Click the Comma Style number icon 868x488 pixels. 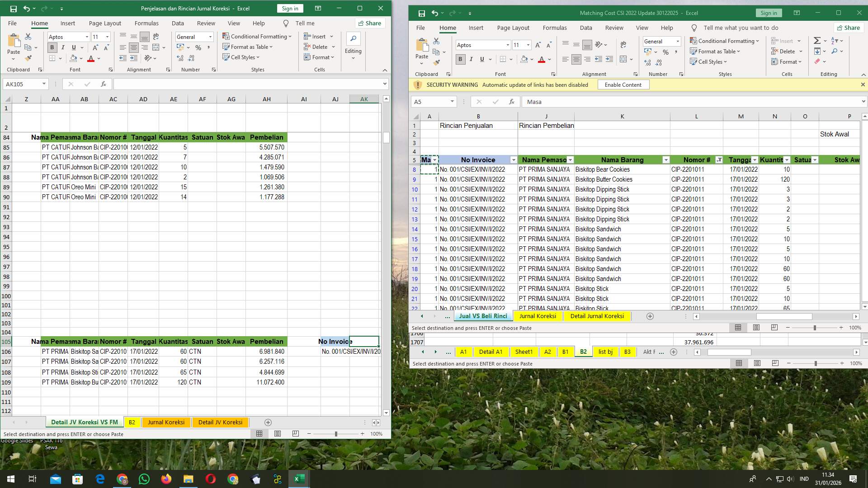[208, 47]
